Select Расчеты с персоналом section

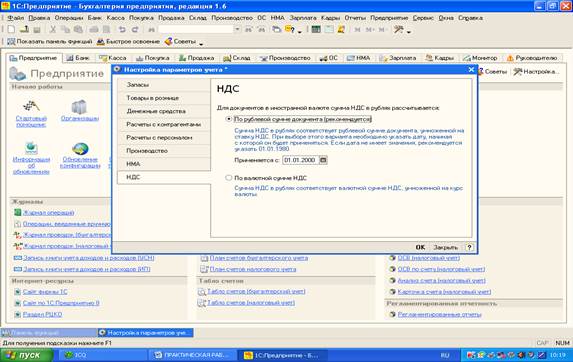pyautogui.click(x=164, y=137)
